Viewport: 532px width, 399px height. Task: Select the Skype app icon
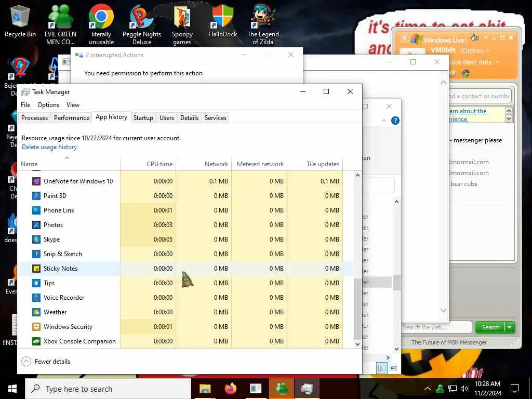[36, 240]
